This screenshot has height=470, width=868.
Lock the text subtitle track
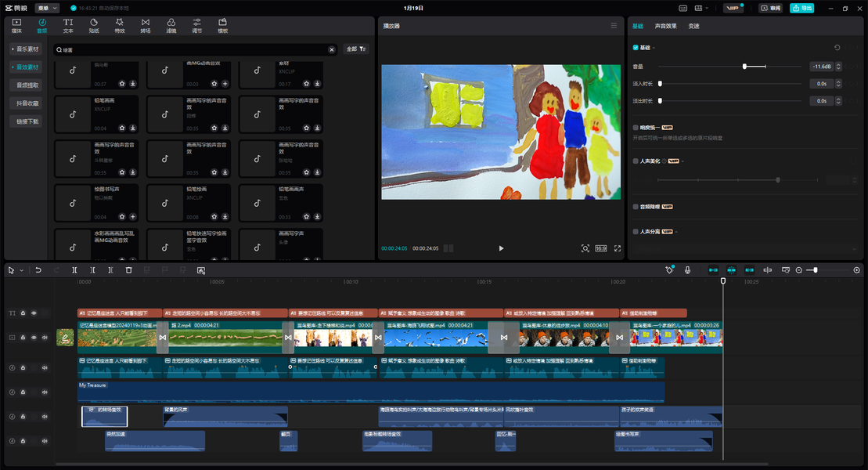tap(23, 313)
